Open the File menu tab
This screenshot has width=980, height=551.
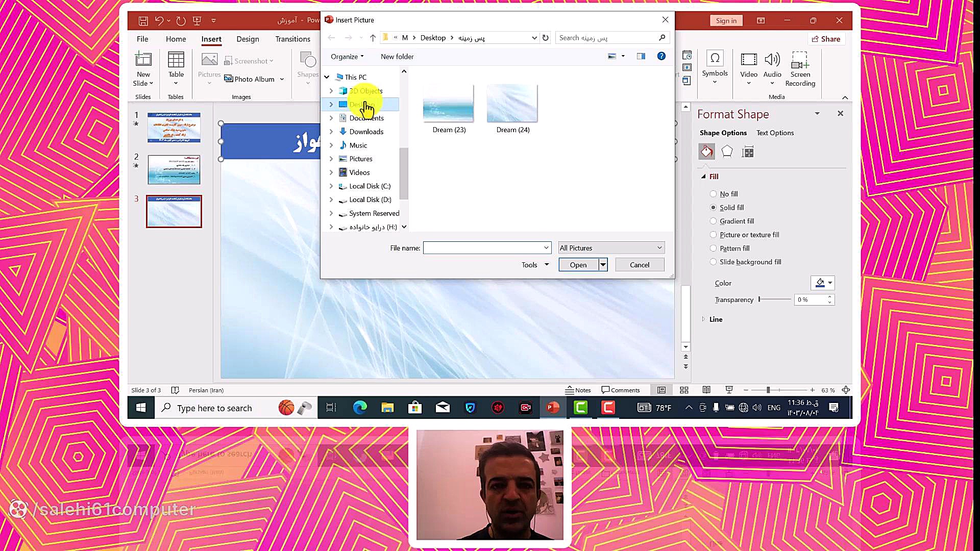click(x=142, y=39)
